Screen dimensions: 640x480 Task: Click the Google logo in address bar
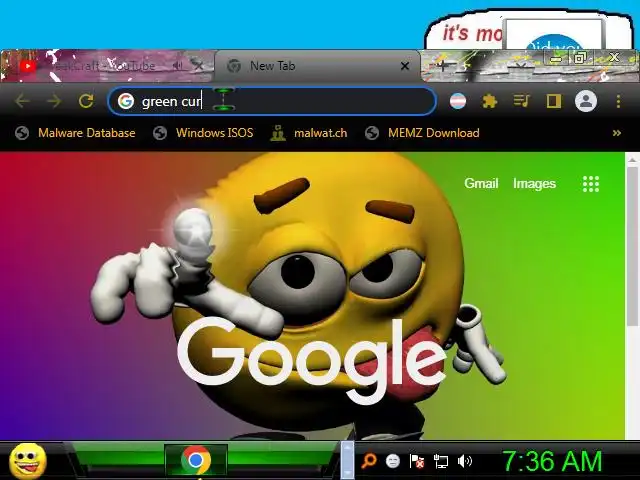(126, 101)
